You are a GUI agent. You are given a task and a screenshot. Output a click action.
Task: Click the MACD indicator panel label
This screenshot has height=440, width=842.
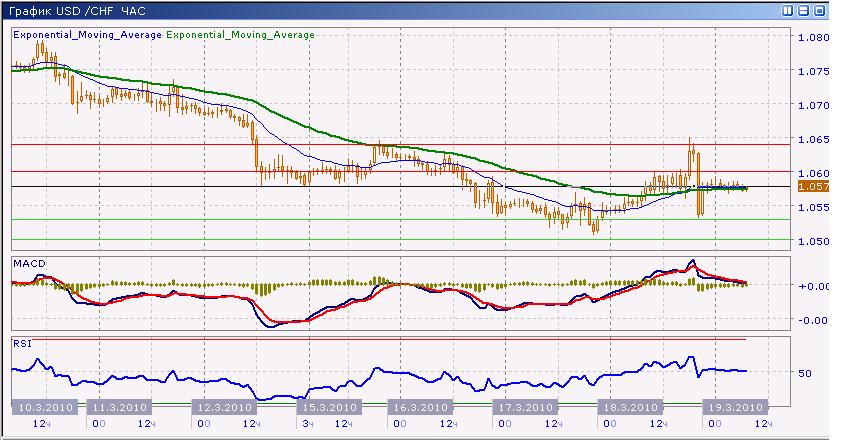30,264
